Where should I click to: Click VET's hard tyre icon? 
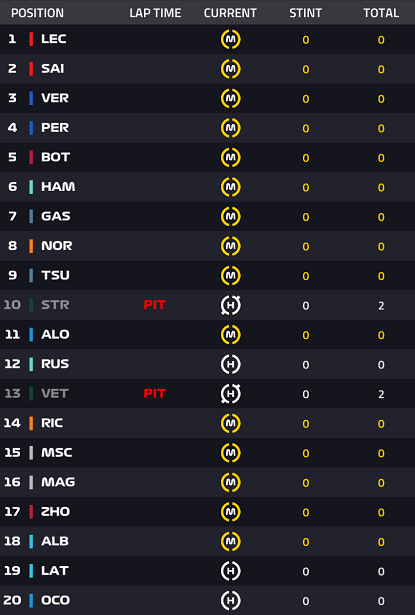click(x=231, y=394)
